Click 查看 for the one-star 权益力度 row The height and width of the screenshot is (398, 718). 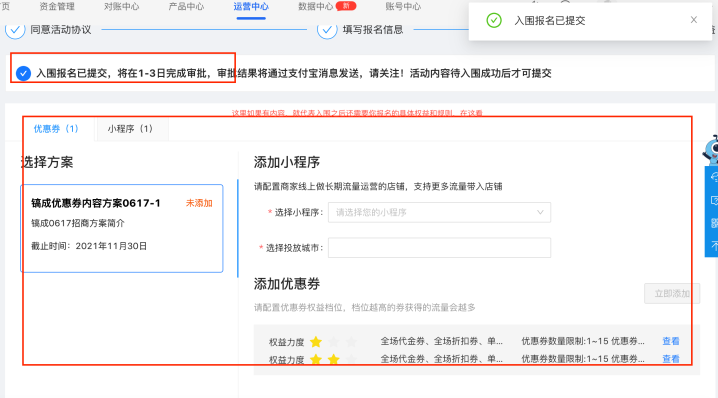click(x=671, y=341)
